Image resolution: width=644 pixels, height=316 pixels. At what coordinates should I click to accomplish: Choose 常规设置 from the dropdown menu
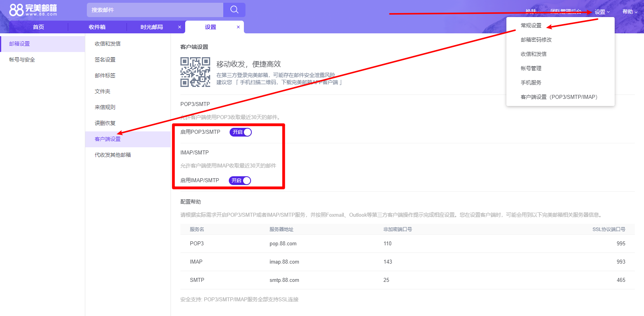[x=531, y=25]
